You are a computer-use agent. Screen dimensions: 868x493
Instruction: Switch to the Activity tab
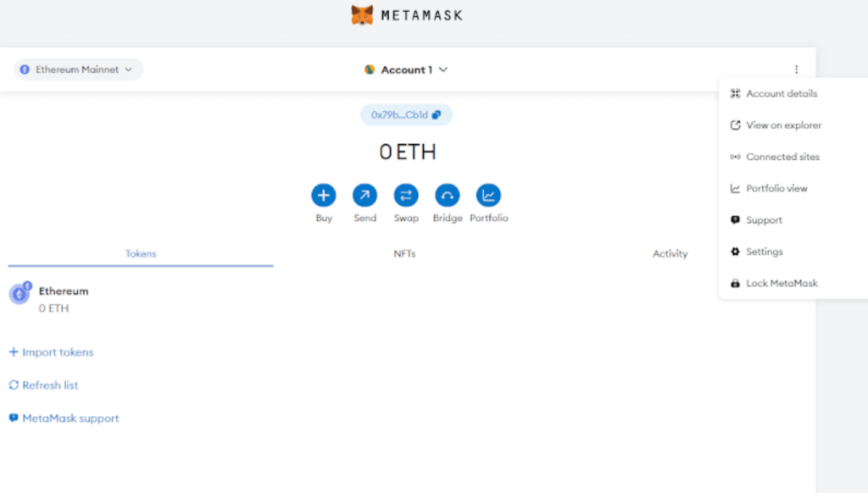pos(670,253)
